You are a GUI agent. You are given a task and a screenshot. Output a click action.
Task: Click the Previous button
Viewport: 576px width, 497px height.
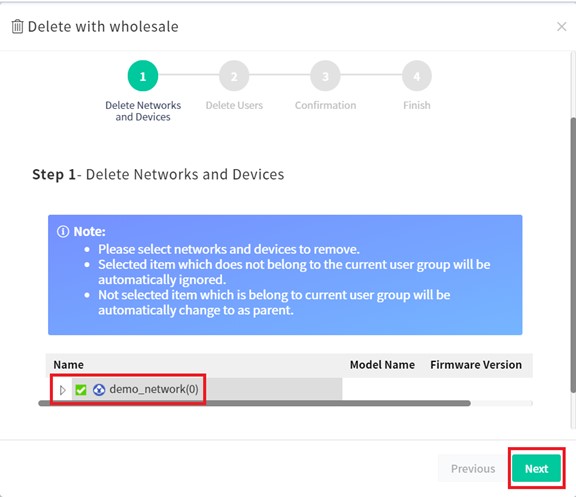pyautogui.click(x=473, y=468)
